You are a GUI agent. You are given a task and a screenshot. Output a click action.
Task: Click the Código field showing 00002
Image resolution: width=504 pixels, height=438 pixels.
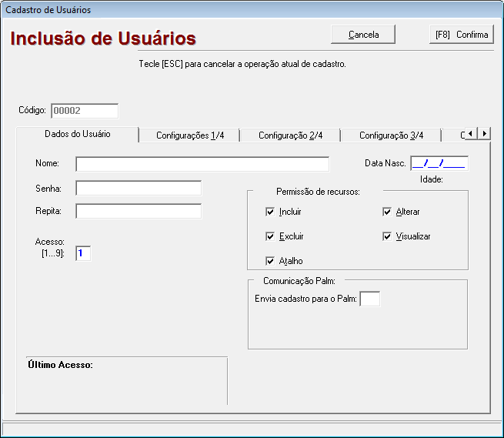click(85, 111)
